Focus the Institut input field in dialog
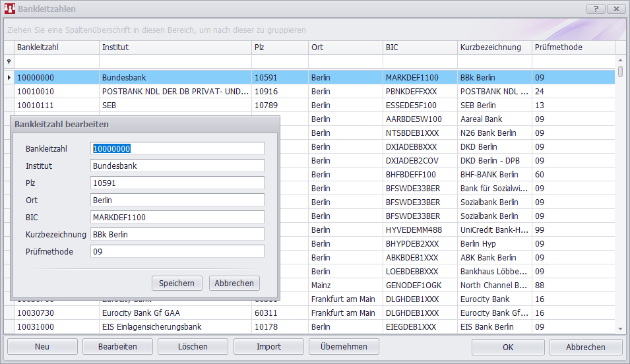This screenshot has width=630, height=364. [x=177, y=166]
